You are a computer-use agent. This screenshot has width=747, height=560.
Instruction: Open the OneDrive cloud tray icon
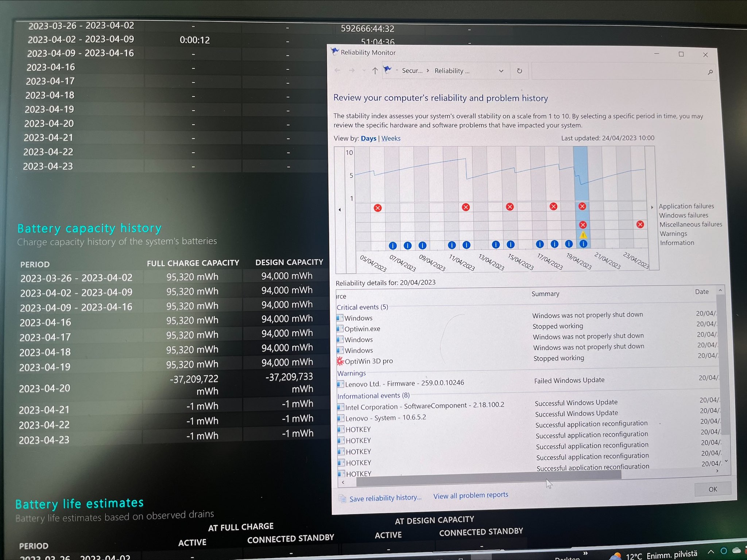pos(736,550)
